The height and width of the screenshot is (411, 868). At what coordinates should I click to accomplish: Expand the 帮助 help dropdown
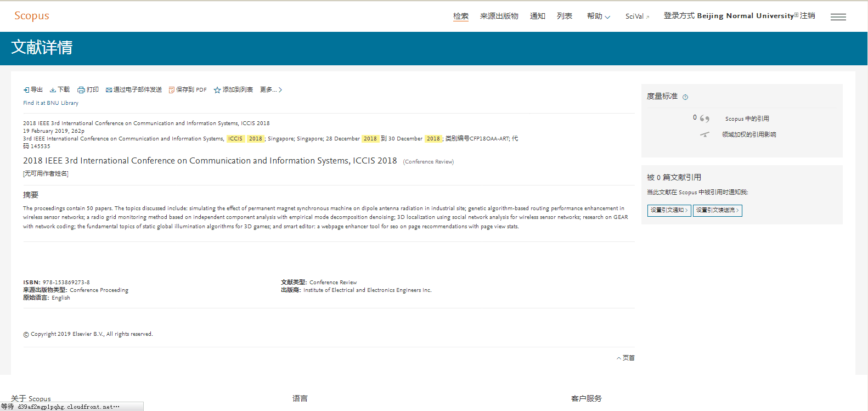(599, 16)
